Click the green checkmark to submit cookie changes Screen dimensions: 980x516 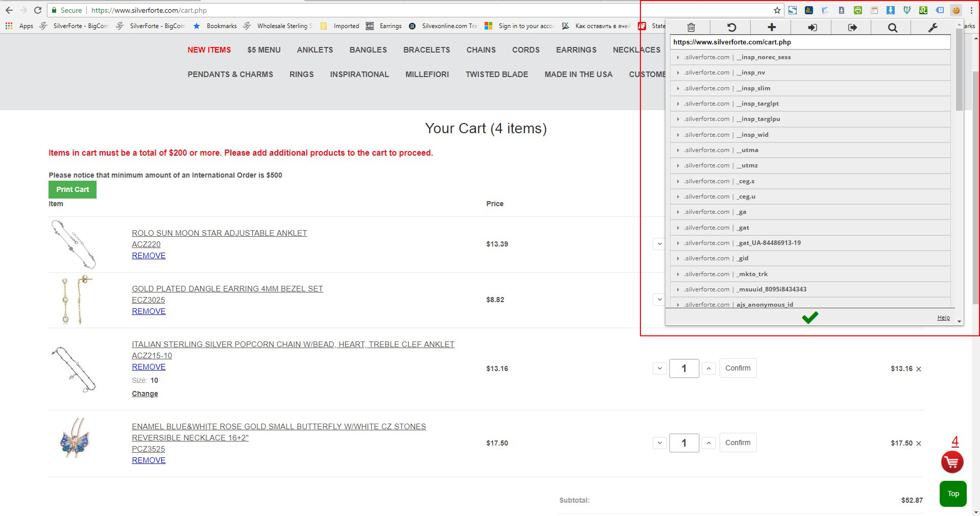tap(810, 317)
